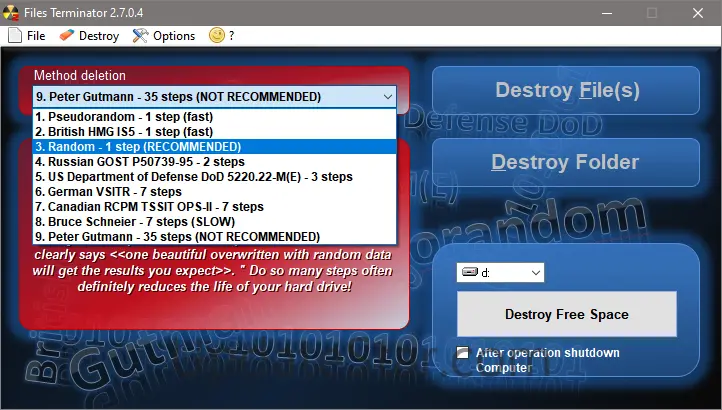Click the drive icon in the d: selector
This screenshot has width=722, height=410.
[470, 272]
